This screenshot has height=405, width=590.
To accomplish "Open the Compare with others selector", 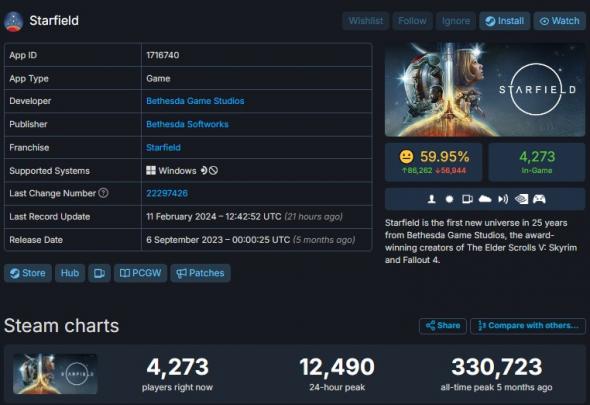I will tap(528, 326).
